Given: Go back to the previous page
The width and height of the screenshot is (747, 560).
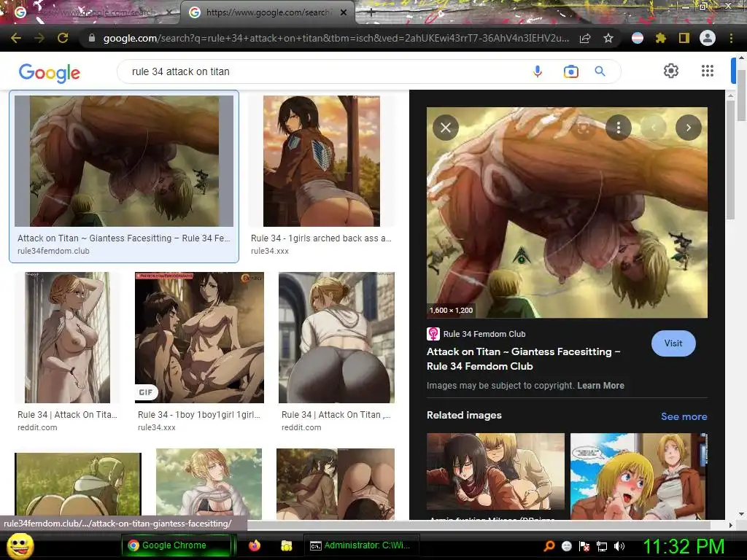Looking at the screenshot, I should click(x=16, y=38).
